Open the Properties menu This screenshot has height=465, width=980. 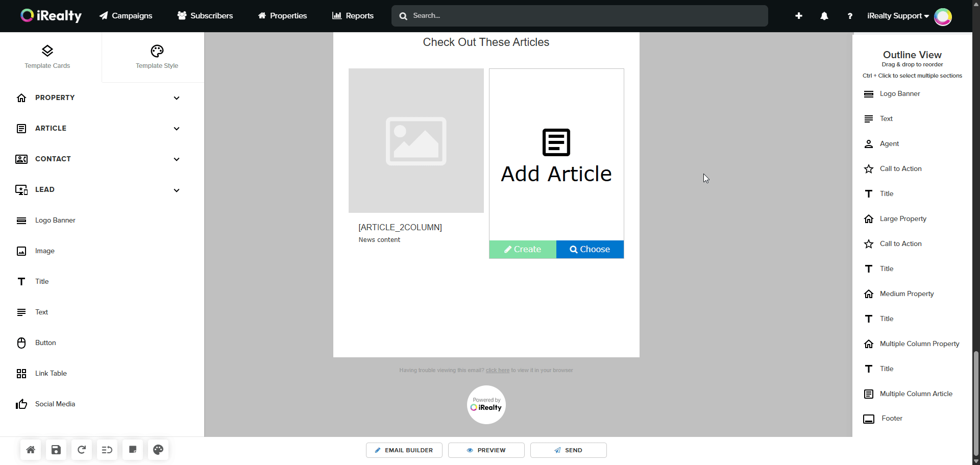(x=282, y=16)
